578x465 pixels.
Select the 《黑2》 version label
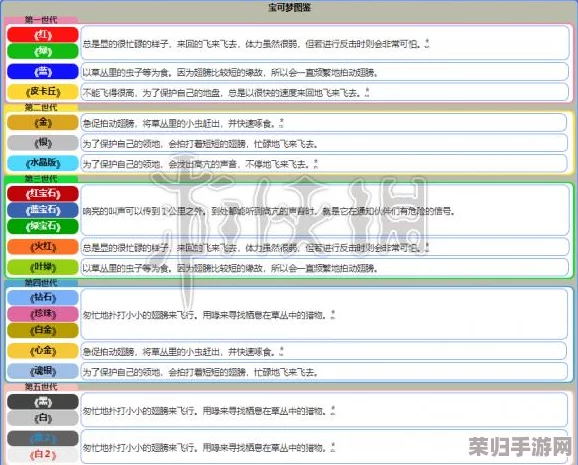[x=43, y=438]
